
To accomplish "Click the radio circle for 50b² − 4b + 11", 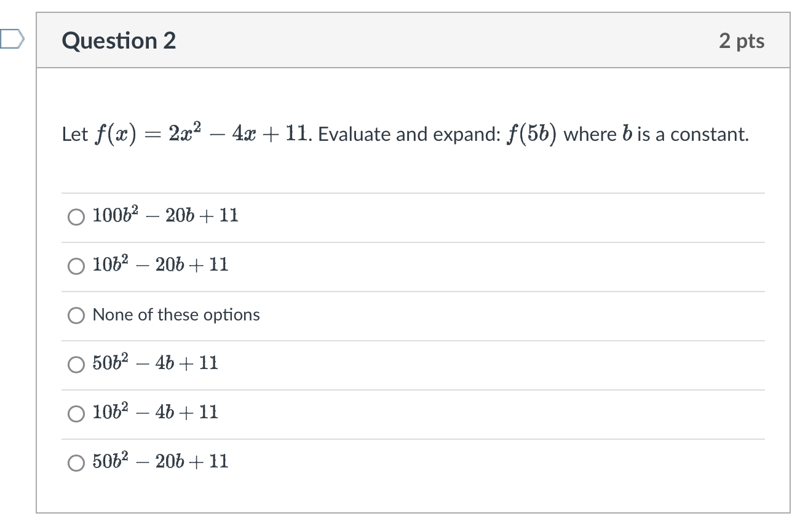I will pyautogui.click(x=76, y=364).
